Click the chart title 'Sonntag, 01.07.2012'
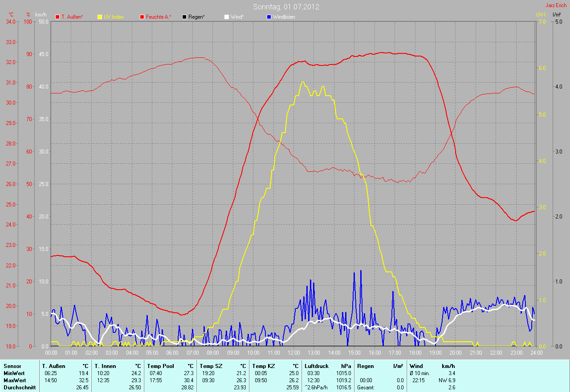 [x=286, y=7]
